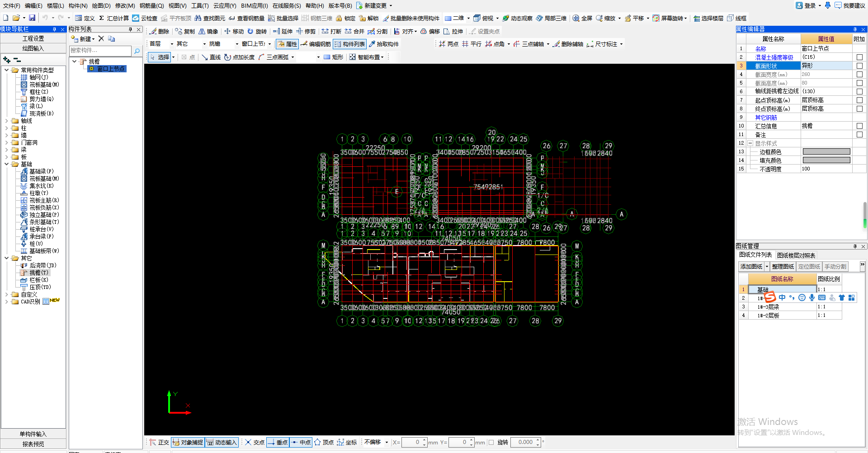Image resolution: width=868 pixels, height=453 pixels.
Task: Select the 打断 break tool
Action: [x=332, y=31]
